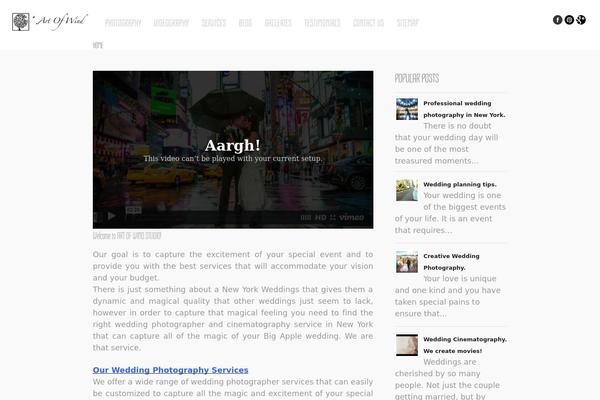Click the Aargh! video error message
Screen dimensions: 600x400
point(233,145)
